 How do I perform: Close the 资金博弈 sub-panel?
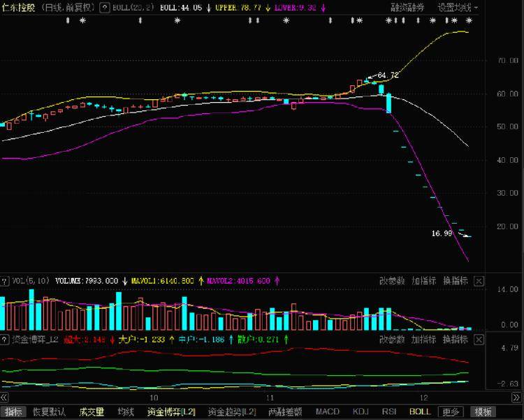479,340
